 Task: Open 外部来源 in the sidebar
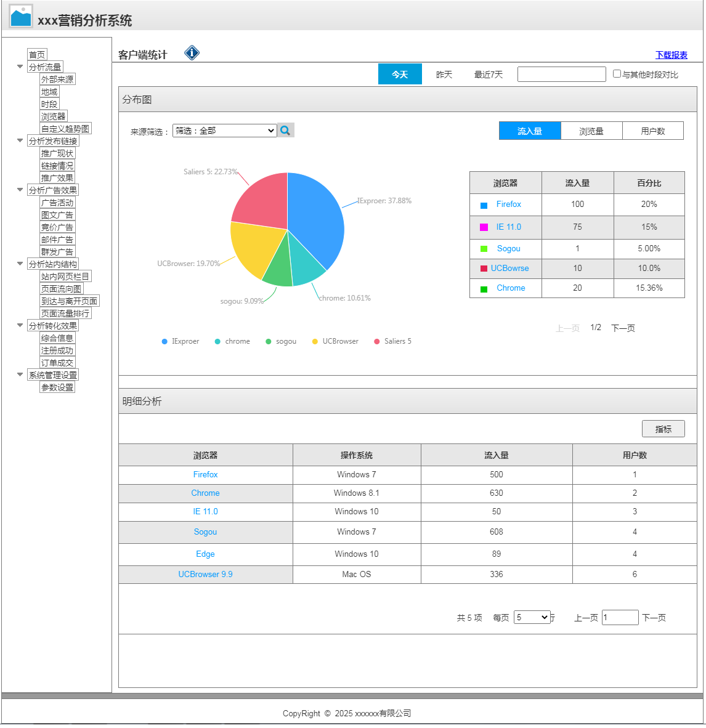[57, 79]
